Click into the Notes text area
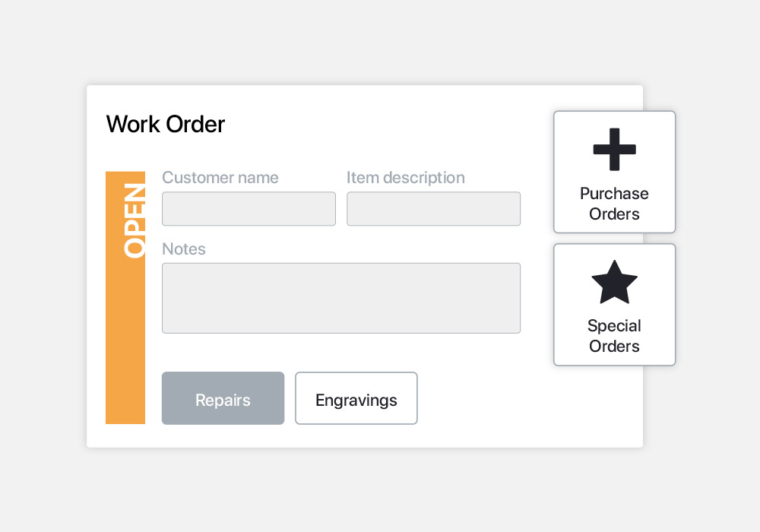The height and width of the screenshot is (532, 760). point(340,298)
